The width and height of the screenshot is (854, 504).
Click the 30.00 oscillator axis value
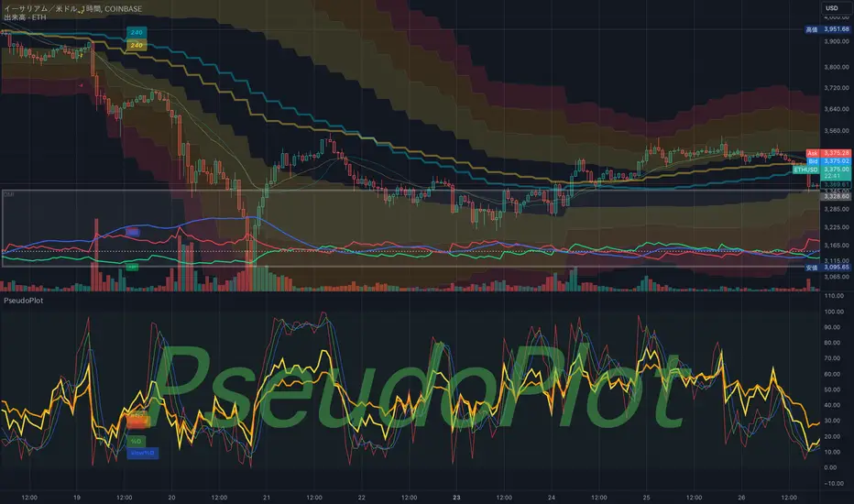click(x=834, y=421)
